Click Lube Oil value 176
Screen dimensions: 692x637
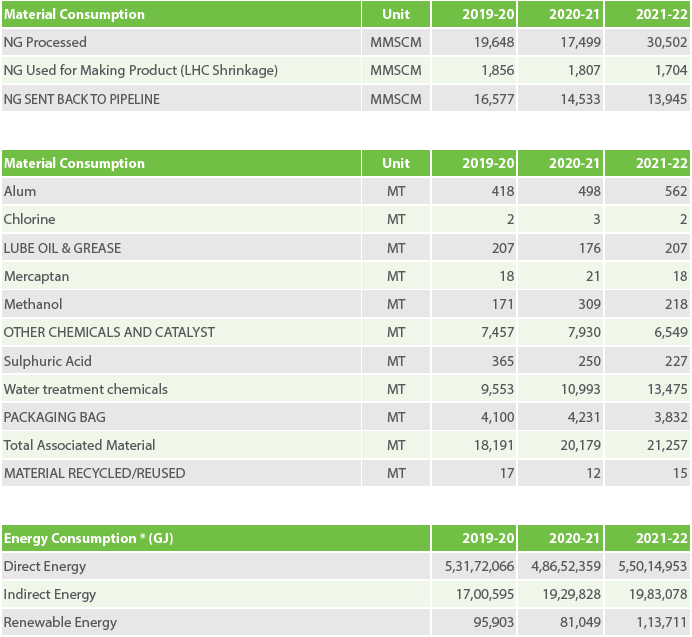point(589,248)
